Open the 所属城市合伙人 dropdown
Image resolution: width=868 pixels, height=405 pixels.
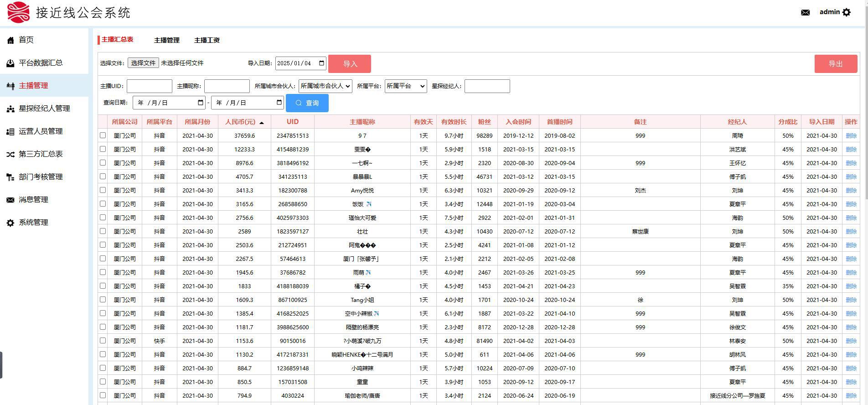pyautogui.click(x=325, y=86)
